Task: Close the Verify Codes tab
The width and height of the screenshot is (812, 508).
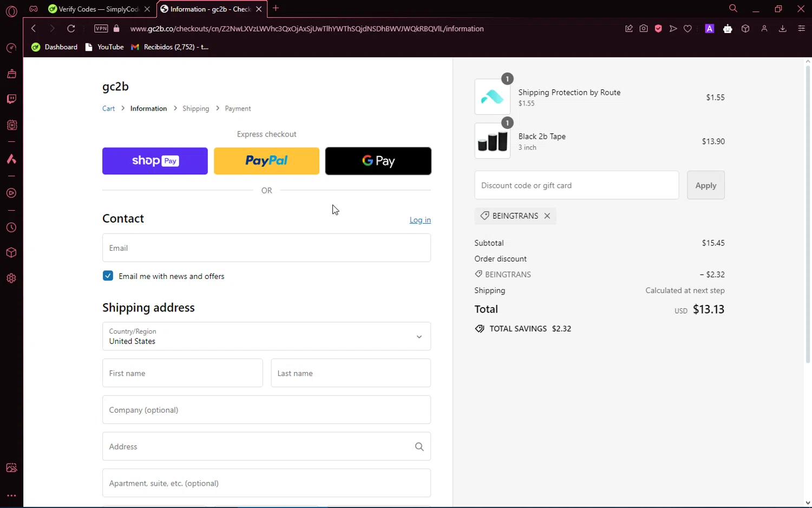Action: [147, 9]
